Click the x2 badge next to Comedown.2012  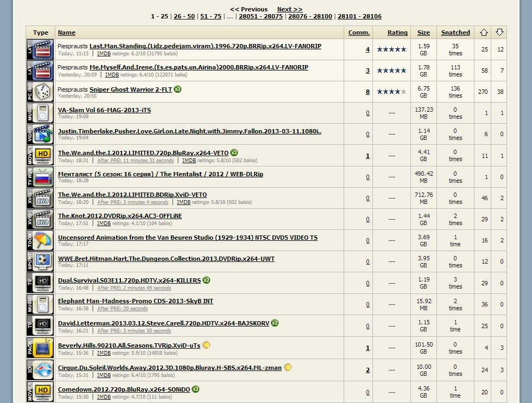click(195, 389)
